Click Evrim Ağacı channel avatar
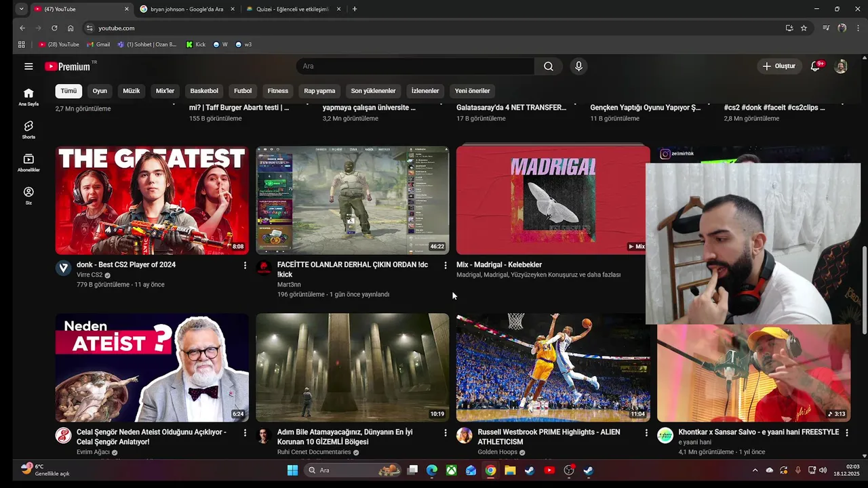The width and height of the screenshot is (868, 488). (63, 435)
